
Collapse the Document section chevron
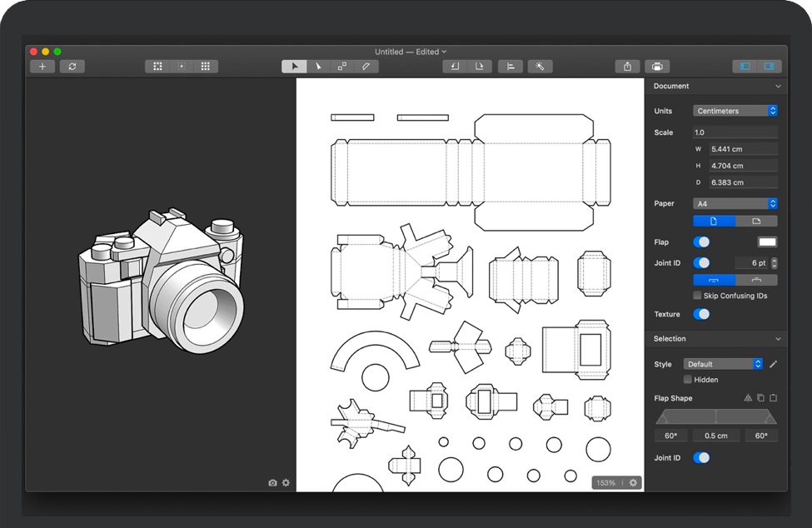tap(778, 87)
